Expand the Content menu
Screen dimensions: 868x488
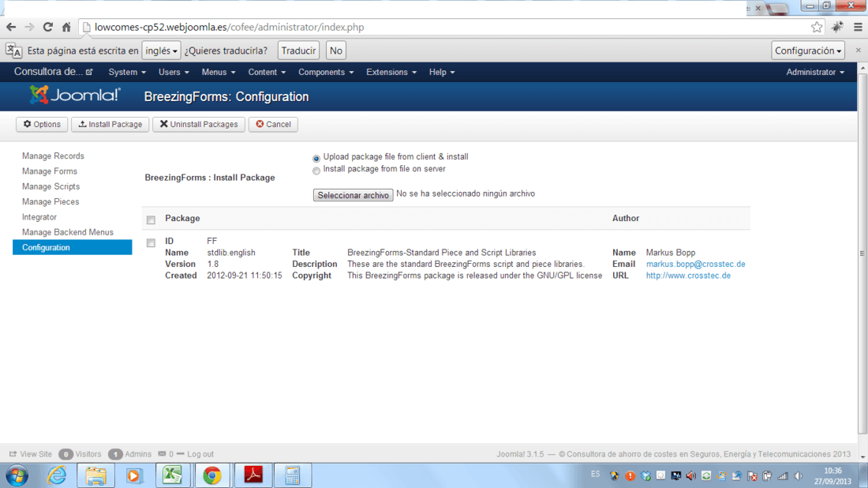point(267,72)
